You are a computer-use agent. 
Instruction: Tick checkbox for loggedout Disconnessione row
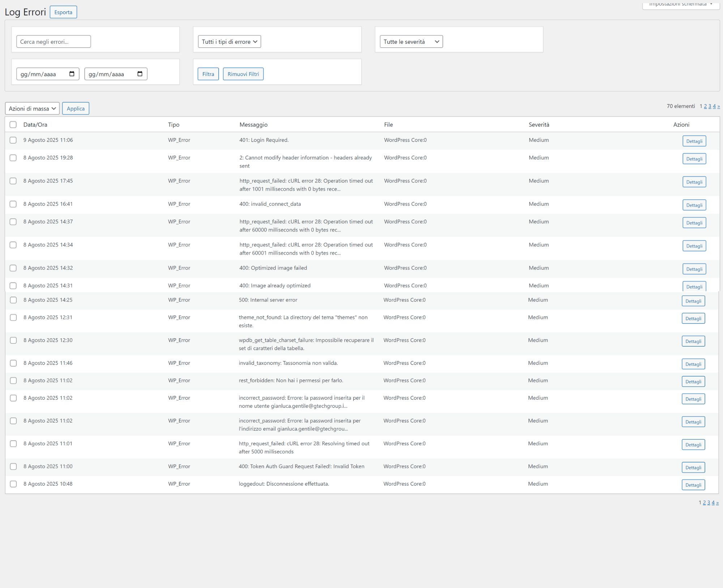[13, 484]
